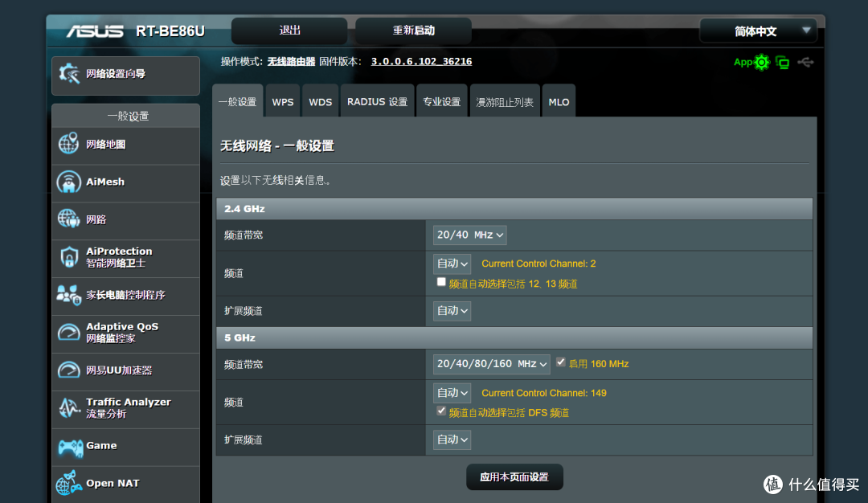
Task: Click the 5 GHz section header
Action: [514, 337]
